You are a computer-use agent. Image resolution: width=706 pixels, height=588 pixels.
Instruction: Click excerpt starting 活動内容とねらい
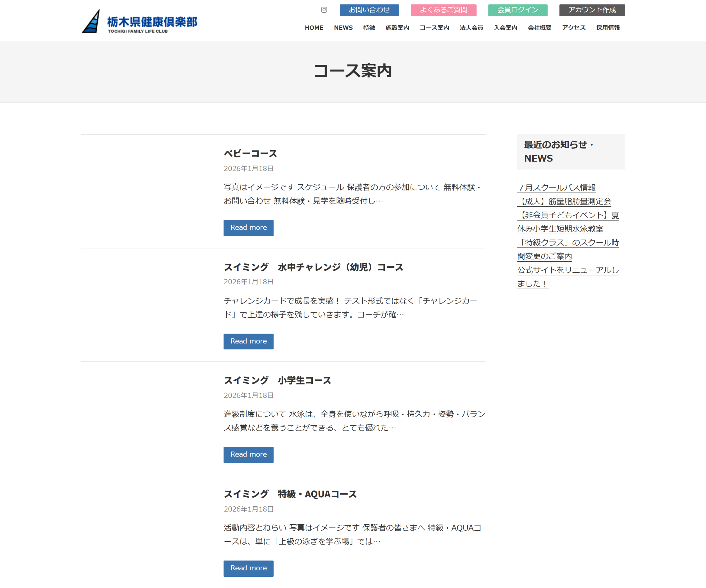coord(353,535)
